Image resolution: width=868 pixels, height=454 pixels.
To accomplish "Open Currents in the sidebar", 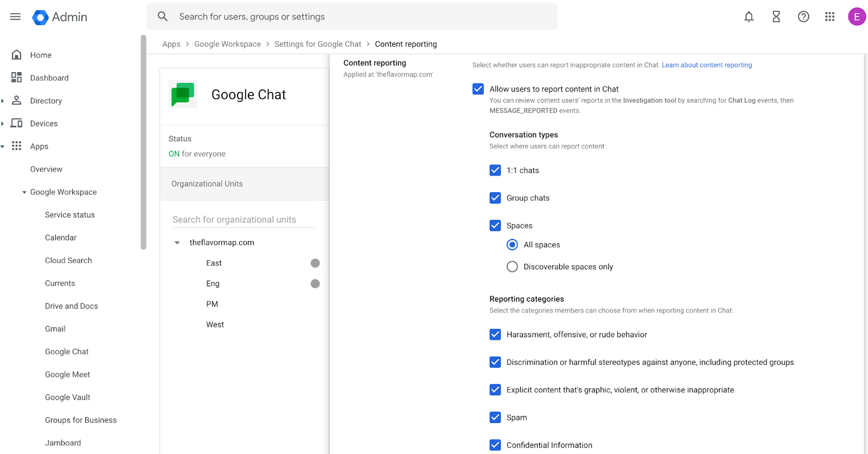I will coord(60,283).
